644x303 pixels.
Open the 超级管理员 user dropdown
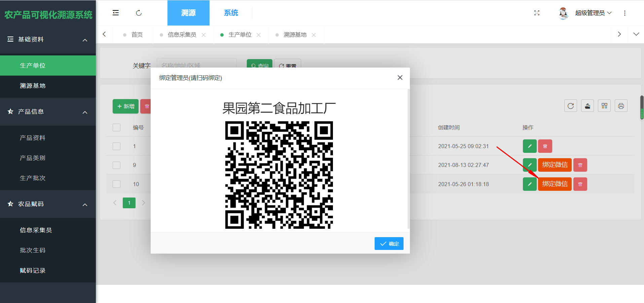point(593,13)
